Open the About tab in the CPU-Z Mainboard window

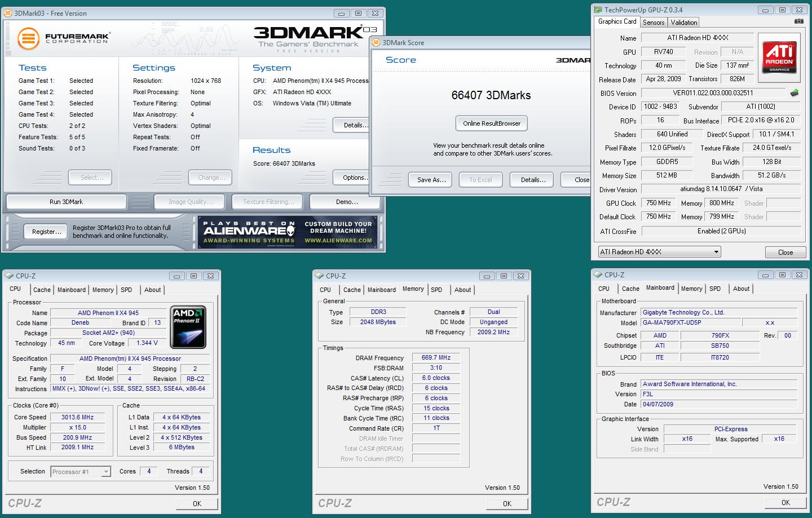[742, 289]
